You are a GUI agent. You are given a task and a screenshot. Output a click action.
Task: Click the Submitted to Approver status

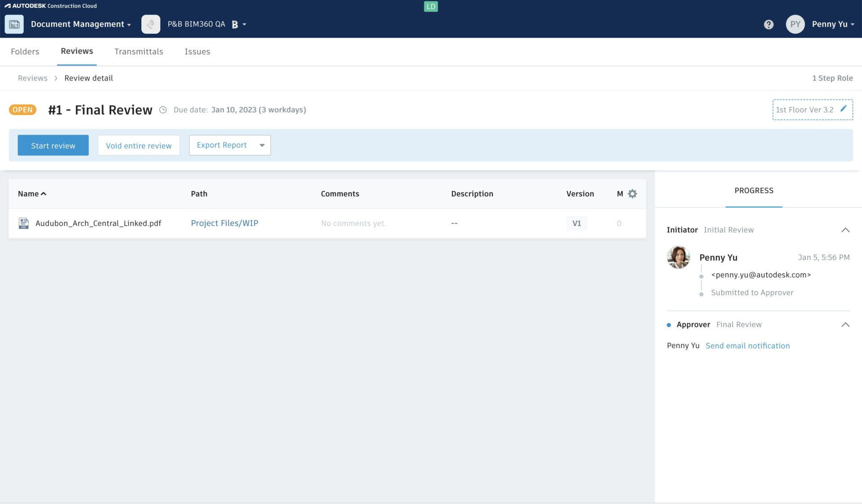click(752, 293)
